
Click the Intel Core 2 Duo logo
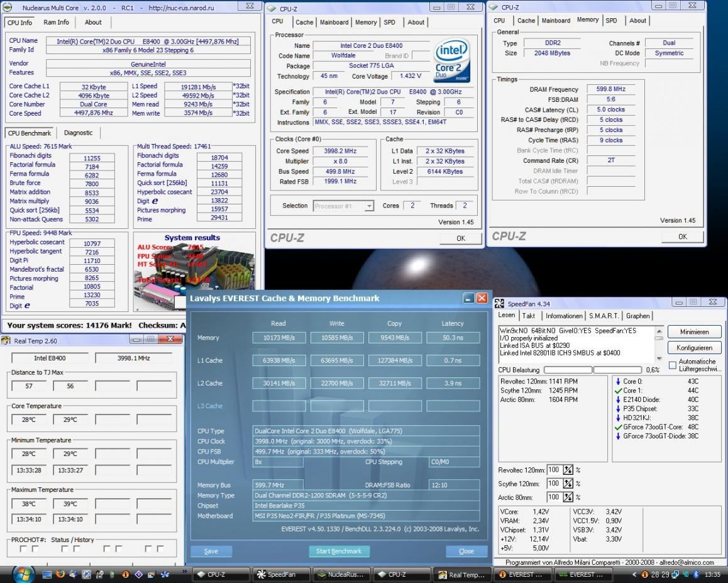click(x=452, y=60)
